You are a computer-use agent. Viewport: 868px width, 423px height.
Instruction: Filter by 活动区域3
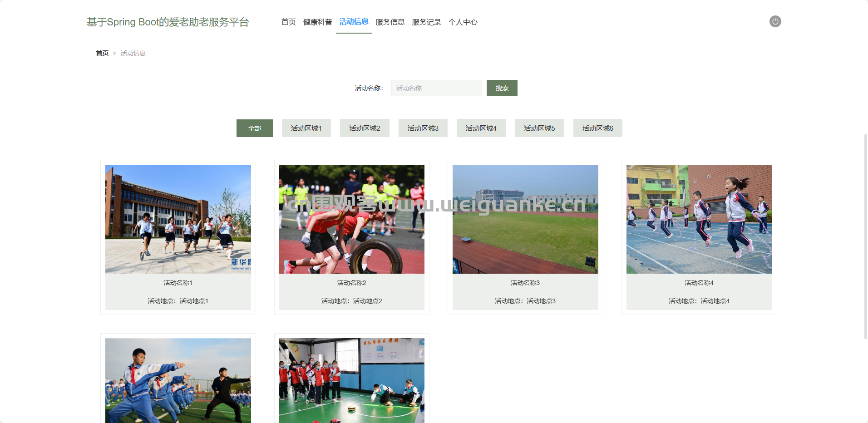click(423, 128)
